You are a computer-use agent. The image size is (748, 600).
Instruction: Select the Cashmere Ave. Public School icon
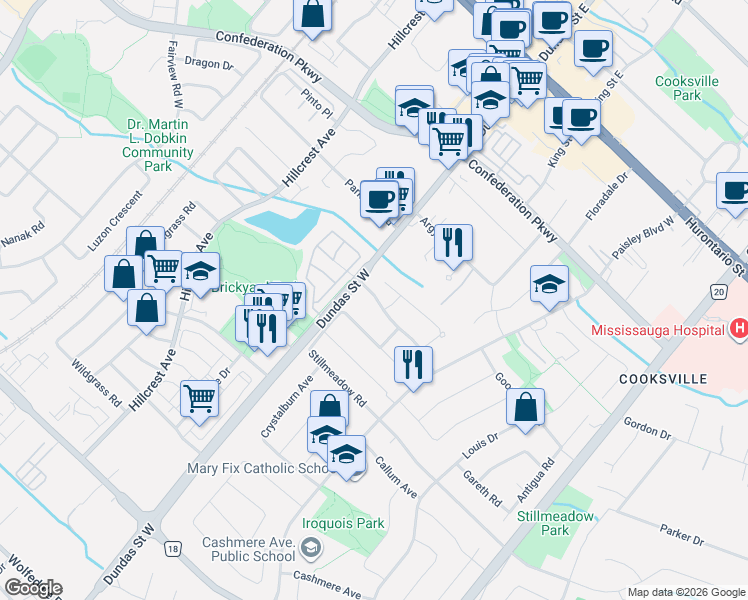pos(312,549)
